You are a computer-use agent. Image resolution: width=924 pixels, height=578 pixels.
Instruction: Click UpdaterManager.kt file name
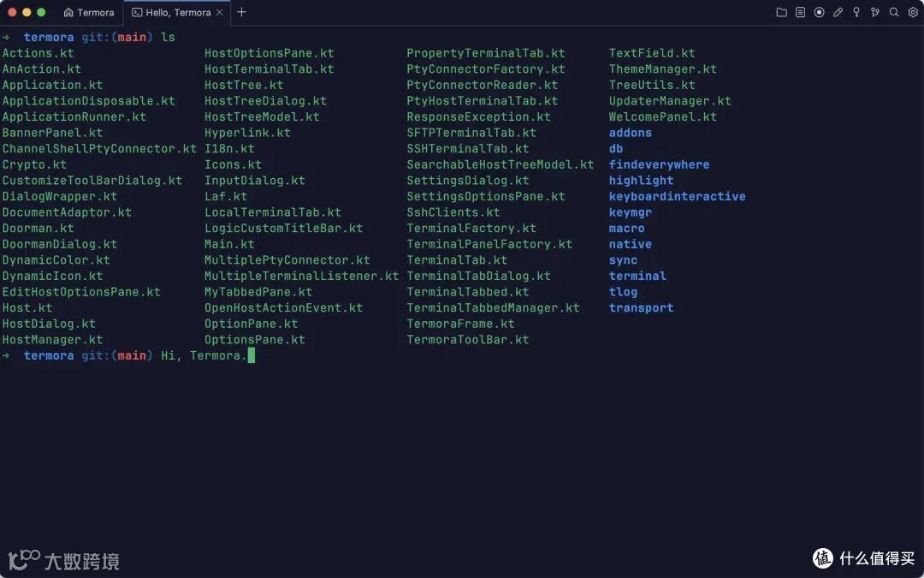[670, 101]
